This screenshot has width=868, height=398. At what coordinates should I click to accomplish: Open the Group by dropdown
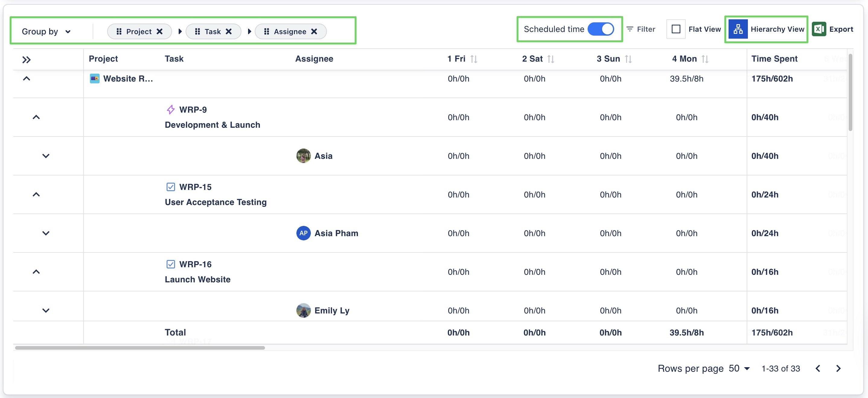click(x=46, y=31)
